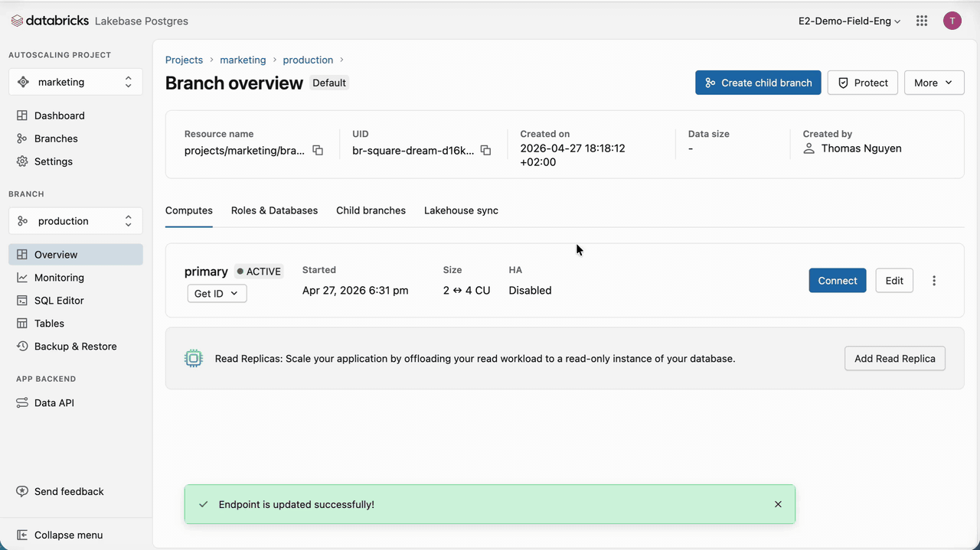Click the Default branch badge
The image size is (980, 550).
329,83
